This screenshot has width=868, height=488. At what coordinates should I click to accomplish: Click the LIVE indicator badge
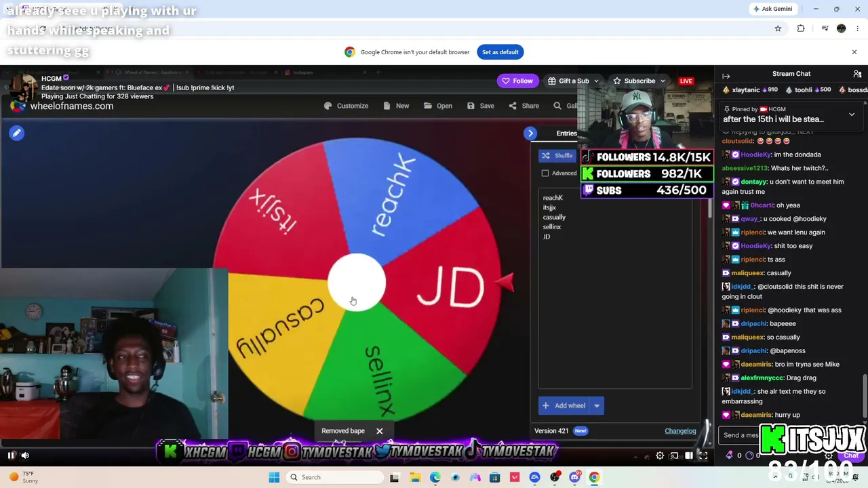686,81
